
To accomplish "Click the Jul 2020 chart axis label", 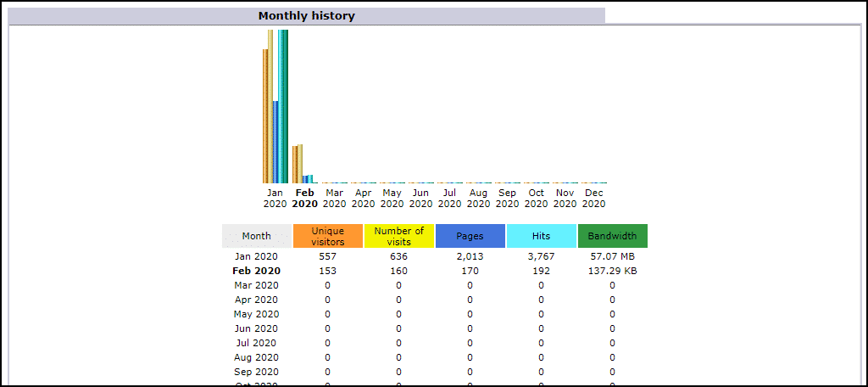I will point(449,198).
